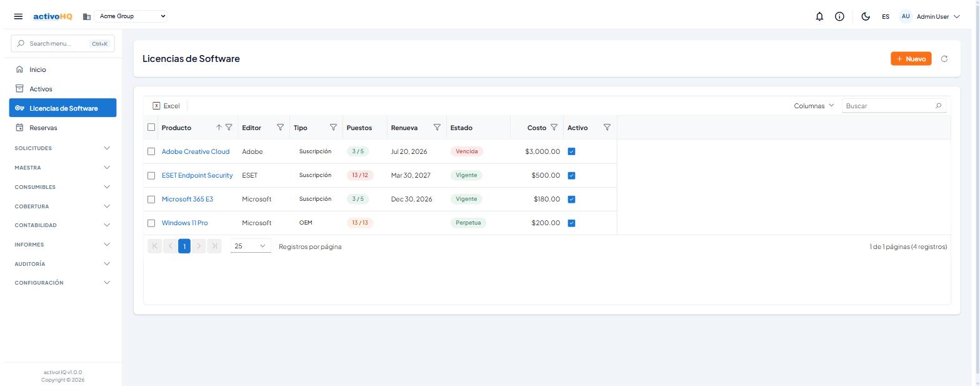This screenshot has height=386, width=980.
Task: Sort ascending arrow on Producto column
Action: (219, 128)
